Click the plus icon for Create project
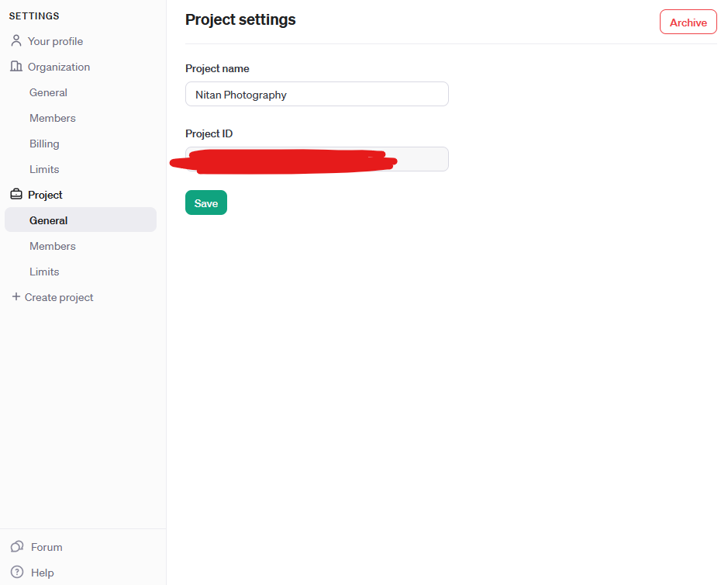The width and height of the screenshot is (728, 585). tap(16, 297)
